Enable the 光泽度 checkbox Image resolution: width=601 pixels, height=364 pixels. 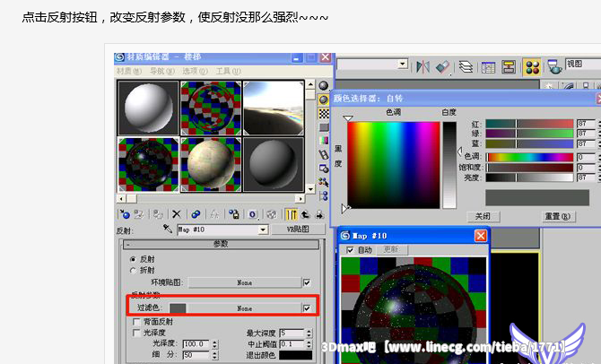[x=136, y=333]
